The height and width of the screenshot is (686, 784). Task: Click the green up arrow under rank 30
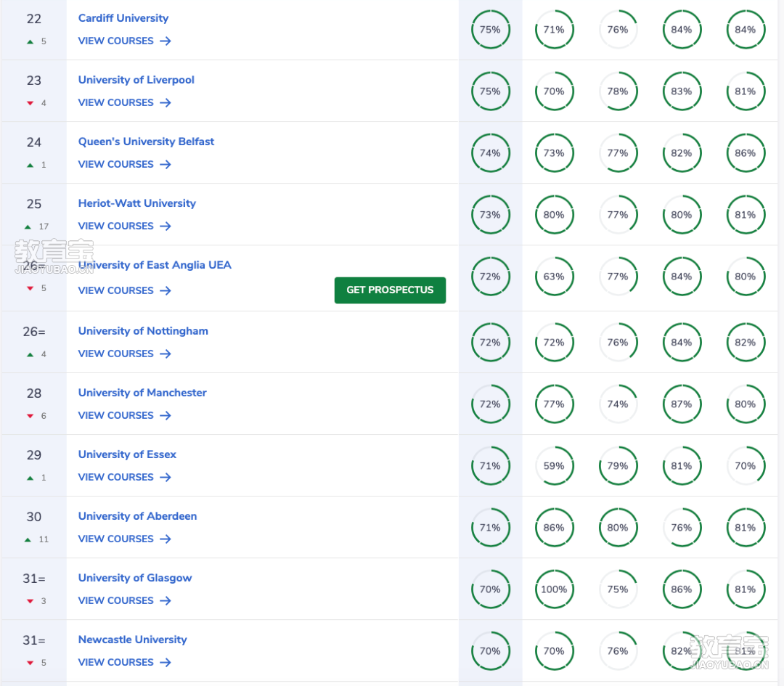click(28, 540)
